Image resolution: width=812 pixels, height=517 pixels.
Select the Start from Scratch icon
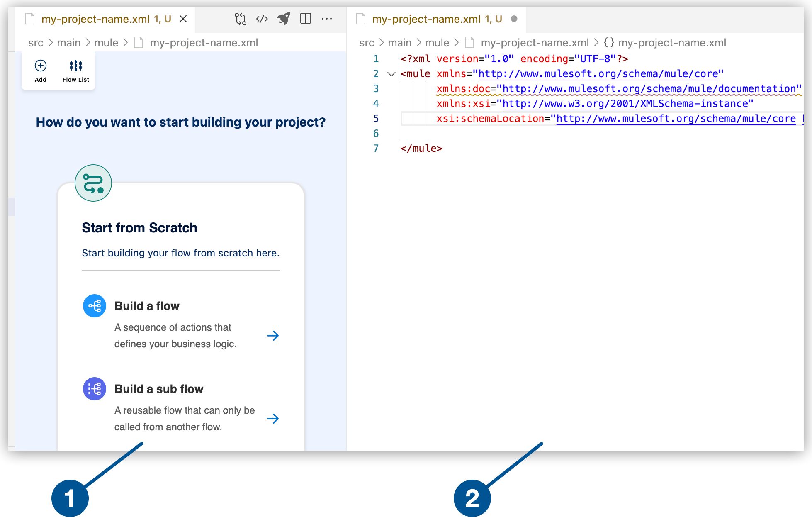[93, 182]
